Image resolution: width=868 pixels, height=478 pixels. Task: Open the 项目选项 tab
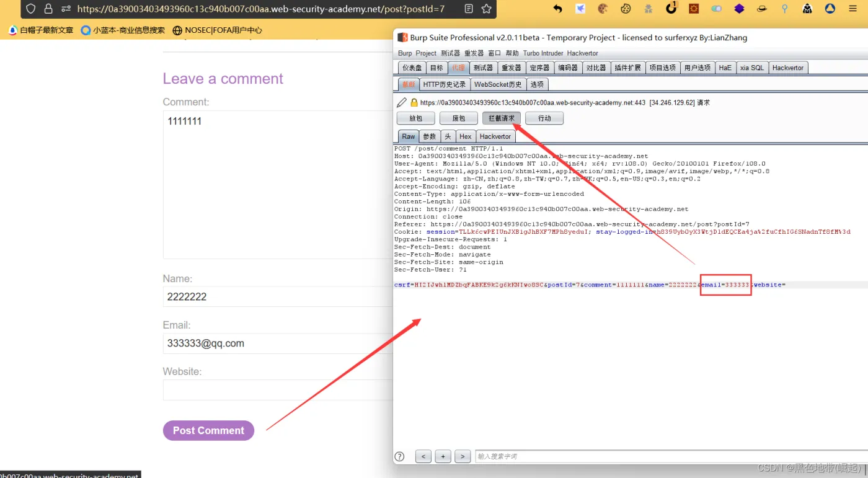click(x=662, y=68)
